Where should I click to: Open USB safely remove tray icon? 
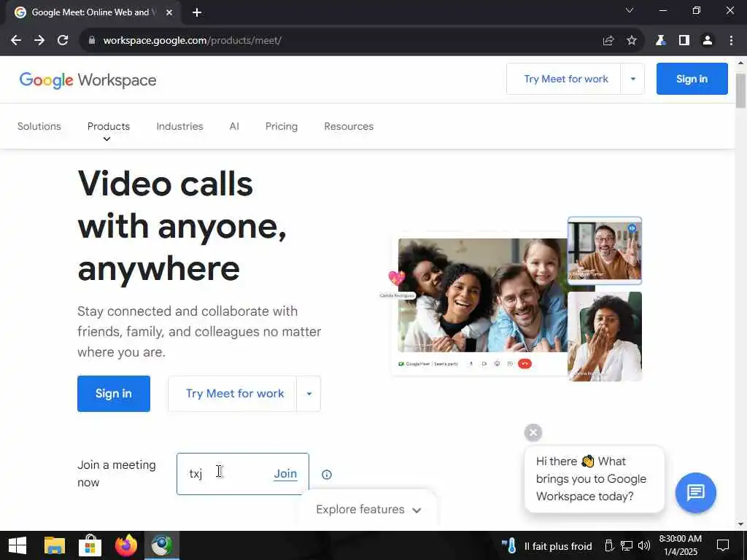[x=609, y=545]
